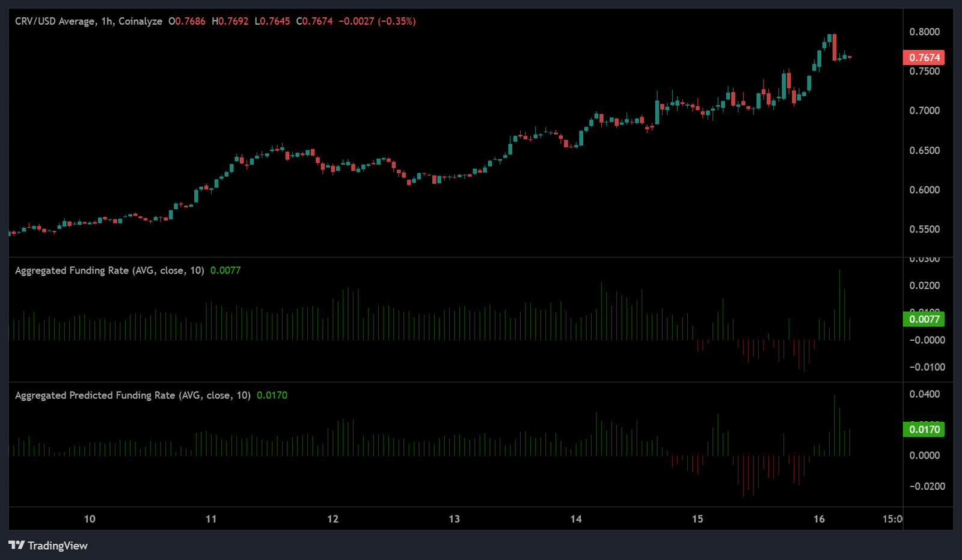Click date 15 on the time axis
The width and height of the screenshot is (962, 560).
click(x=697, y=519)
